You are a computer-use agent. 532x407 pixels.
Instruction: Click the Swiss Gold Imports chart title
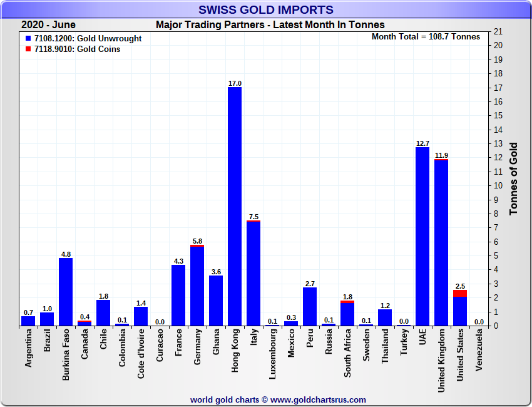(265, 9)
